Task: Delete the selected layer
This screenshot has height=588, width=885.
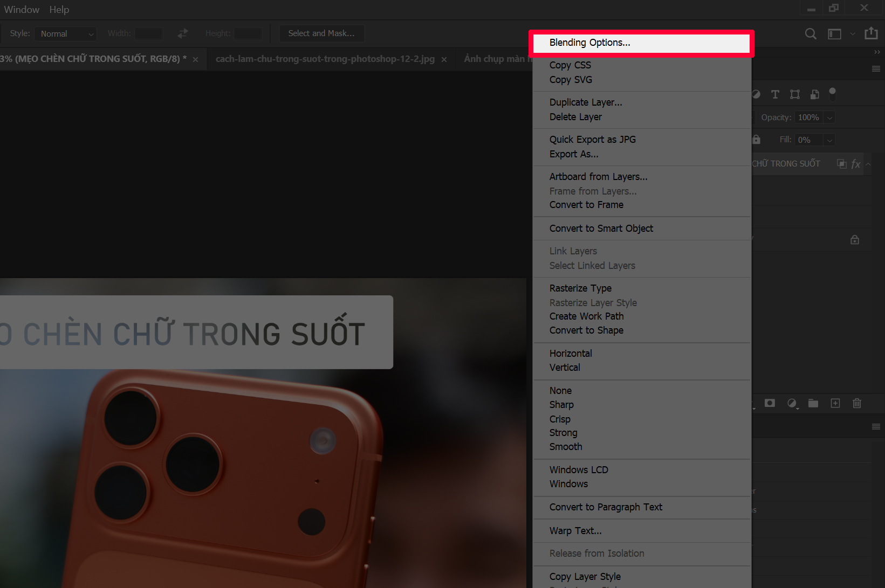Action: [x=857, y=403]
